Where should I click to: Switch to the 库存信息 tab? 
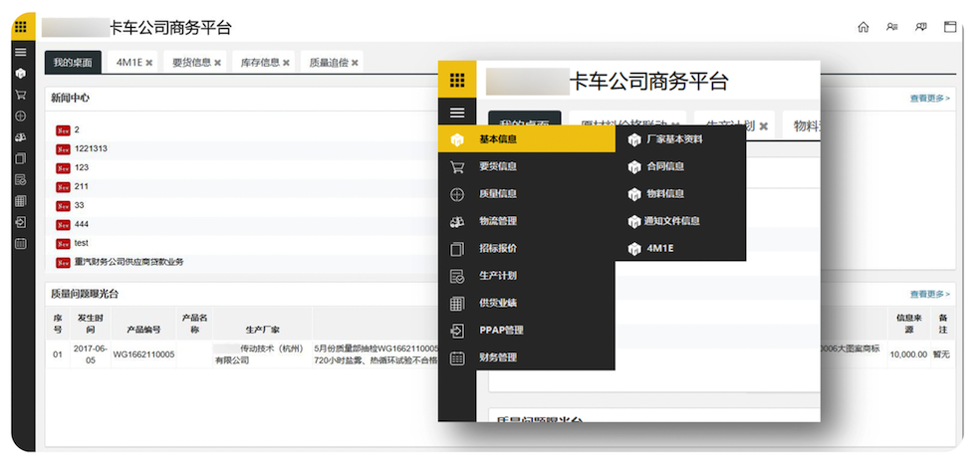[259, 63]
